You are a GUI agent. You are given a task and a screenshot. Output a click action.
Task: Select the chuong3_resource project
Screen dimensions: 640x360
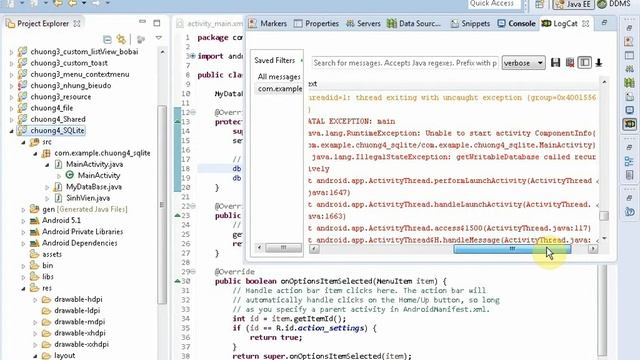(x=60, y=97)
